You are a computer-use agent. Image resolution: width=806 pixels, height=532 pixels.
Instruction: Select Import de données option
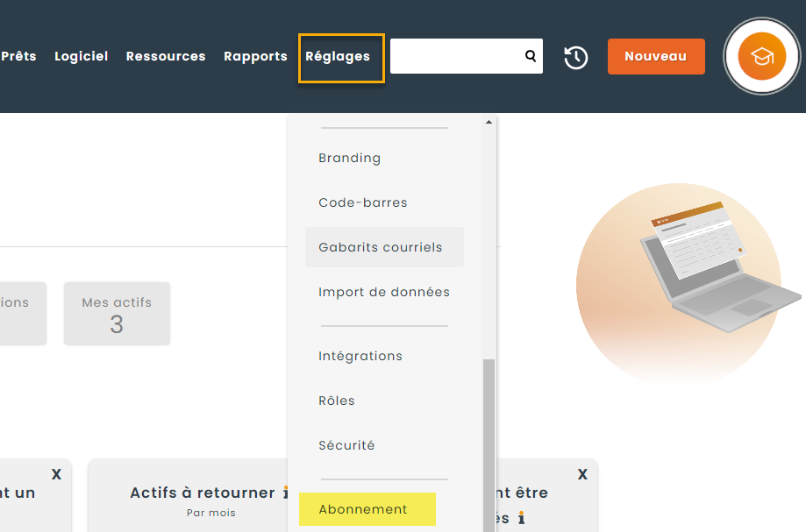tap(384, 293)
